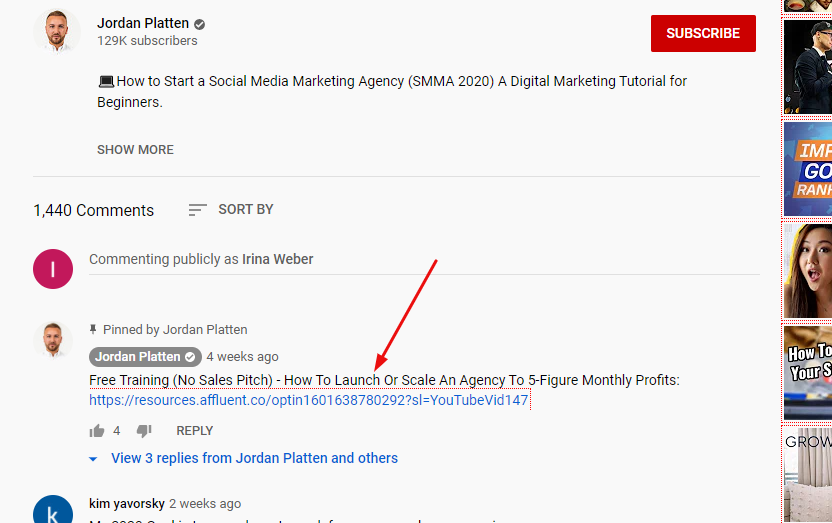Open the Sort By comments icon

click(197, 210)
